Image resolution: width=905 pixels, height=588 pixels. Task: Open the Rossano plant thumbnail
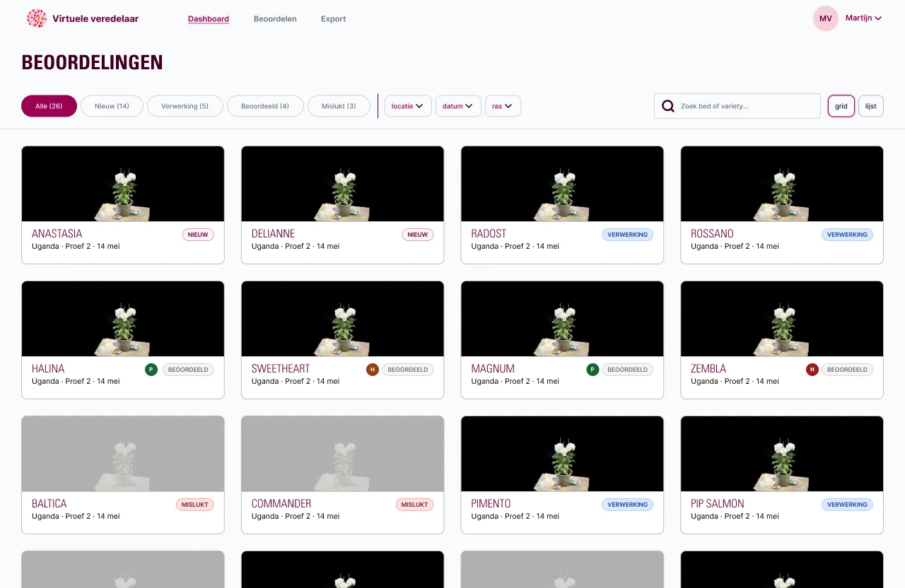[x=782, y=184]
